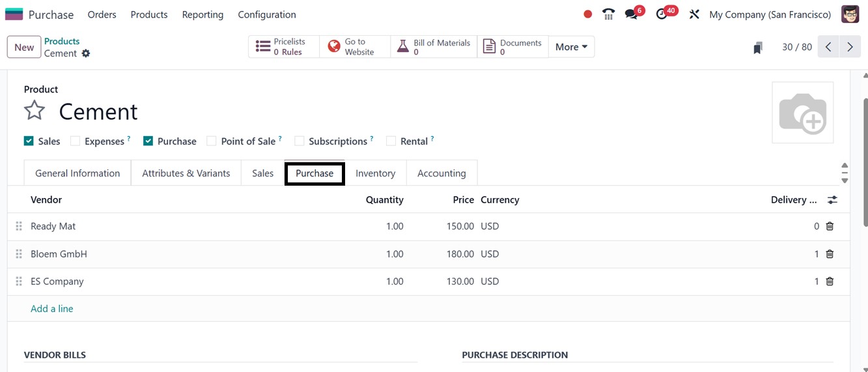Open the My Company (San Francisco) switcher

pyautogui.click(x=770, y=14)
